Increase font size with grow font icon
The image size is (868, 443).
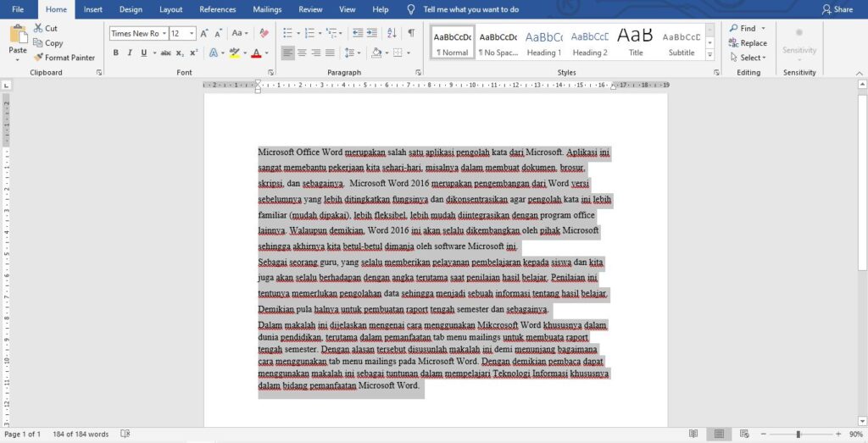pyautogui.click(x=204, y=33)
